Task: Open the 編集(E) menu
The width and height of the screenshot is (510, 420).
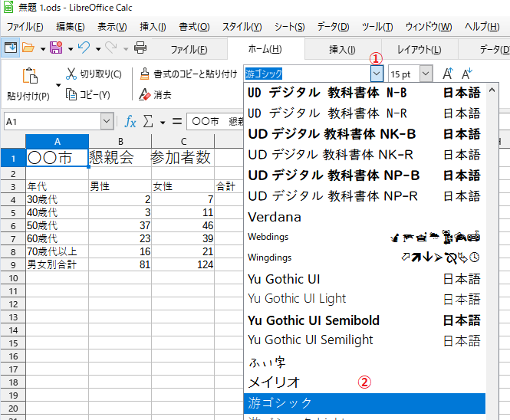Action: coord(71,27)
